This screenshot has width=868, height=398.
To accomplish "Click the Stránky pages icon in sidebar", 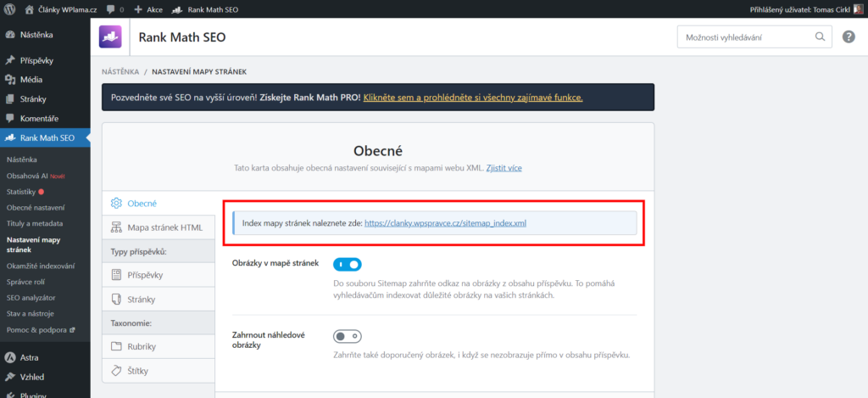I will pos(10,99).
